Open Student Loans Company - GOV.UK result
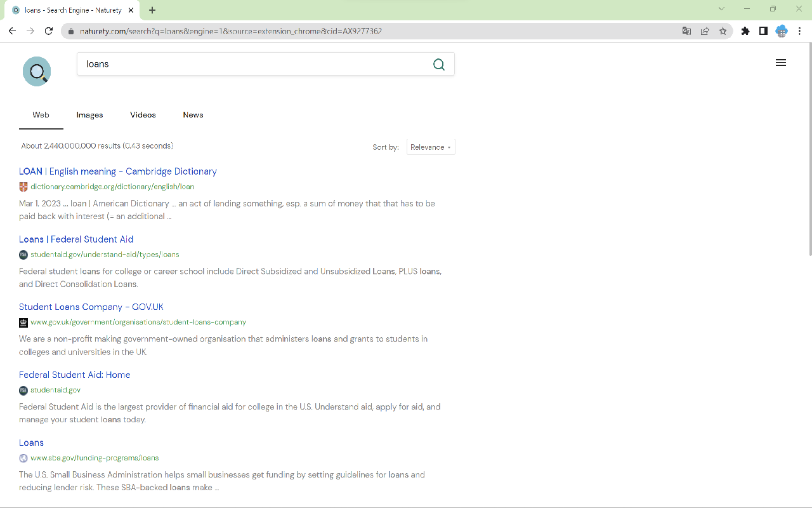812x508 pixels. [x=91, y=307]
